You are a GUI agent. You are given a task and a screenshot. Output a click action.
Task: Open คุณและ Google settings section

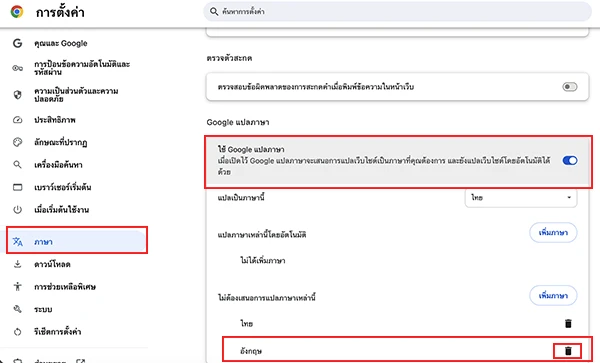[x=60, y=43]
